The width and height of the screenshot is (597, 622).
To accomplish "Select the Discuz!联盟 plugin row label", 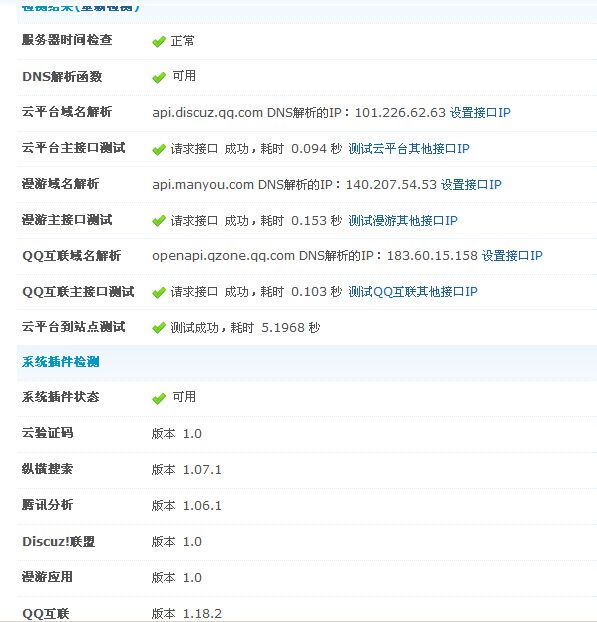I will 59,541.
